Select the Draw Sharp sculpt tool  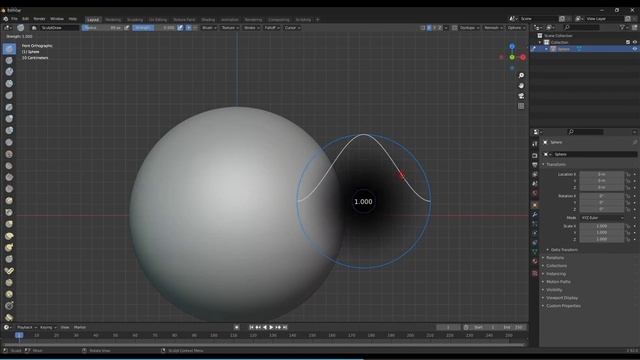[x=9, y=60]
